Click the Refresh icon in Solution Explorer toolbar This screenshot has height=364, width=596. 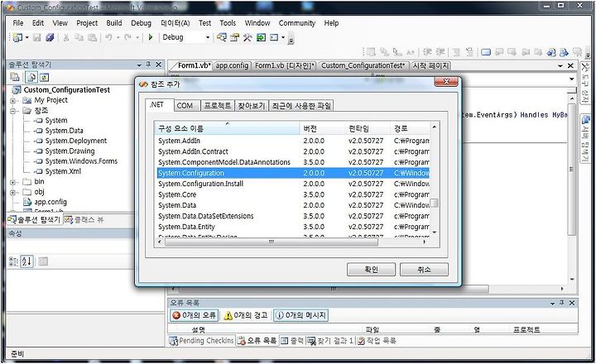tap(45, 78)
